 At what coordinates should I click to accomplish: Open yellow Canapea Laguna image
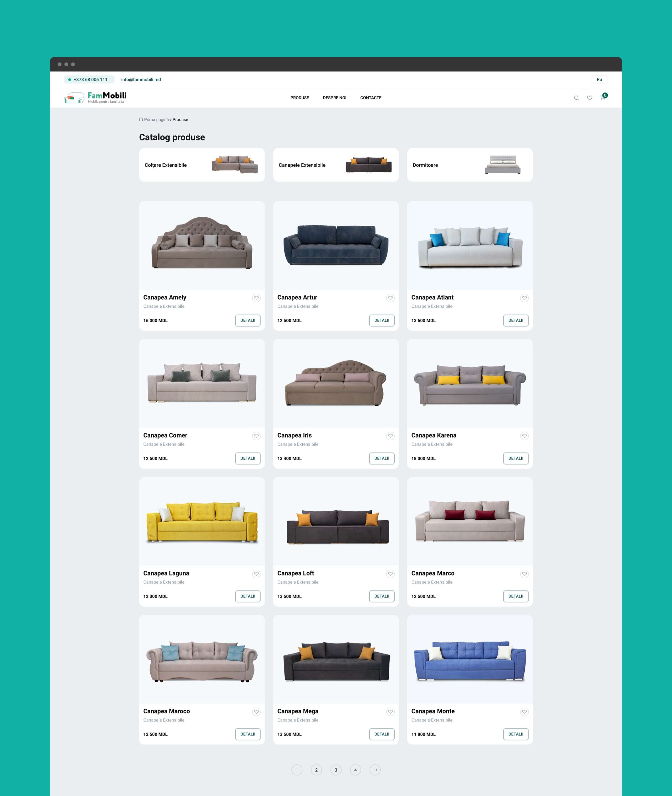tap(202, 521)
